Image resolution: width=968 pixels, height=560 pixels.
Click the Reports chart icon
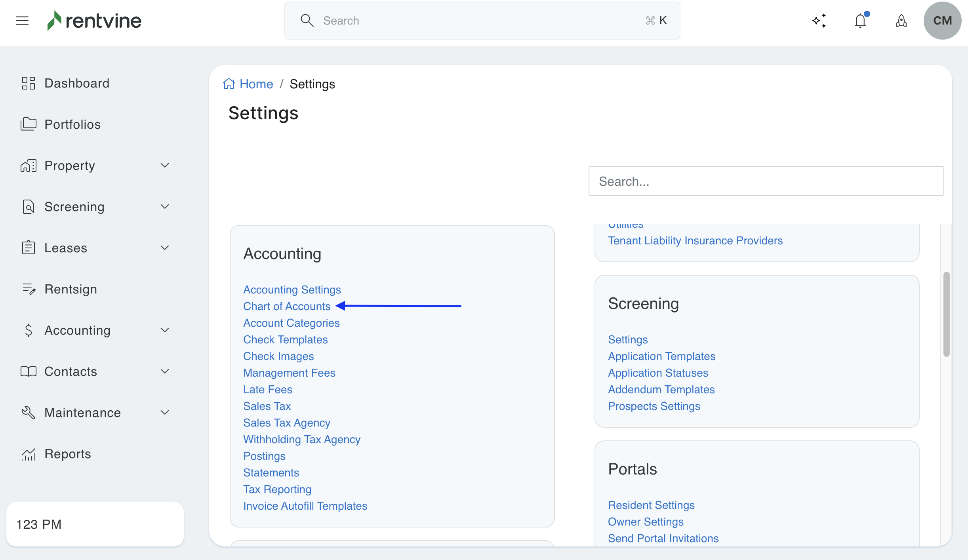(x=29, y=454)
